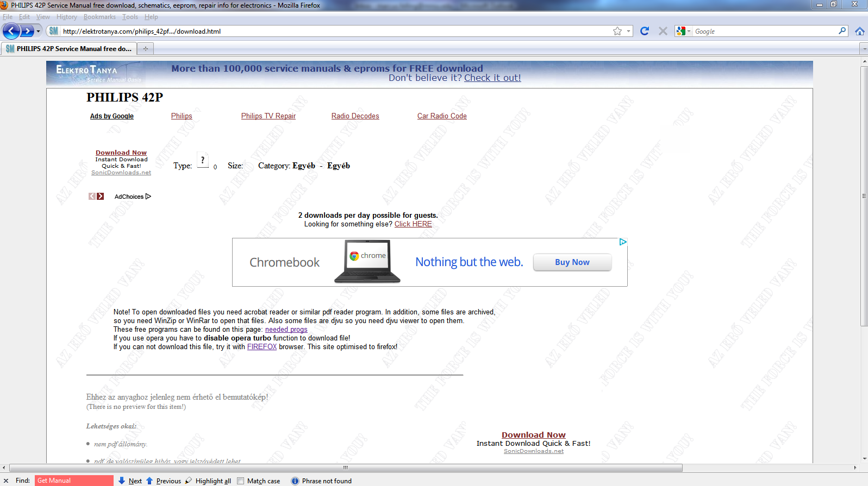
Task: Click the 'Buy Now' button in Chromebook ad
Action: 572,262
